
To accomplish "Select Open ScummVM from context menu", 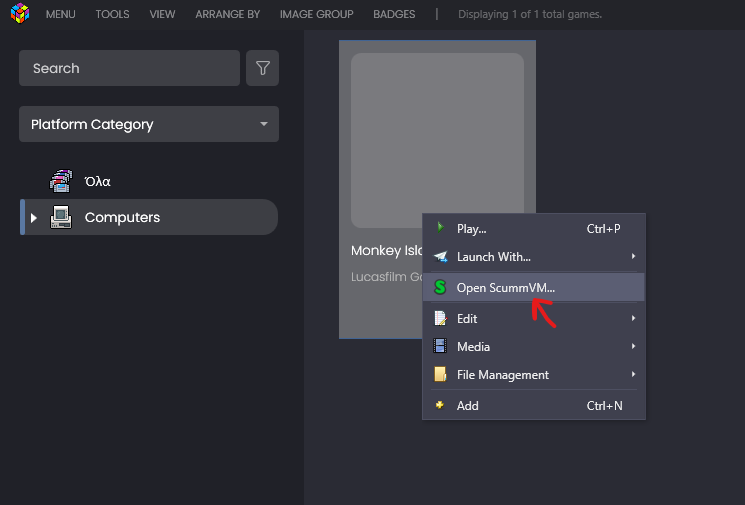I will pos(505,287).
